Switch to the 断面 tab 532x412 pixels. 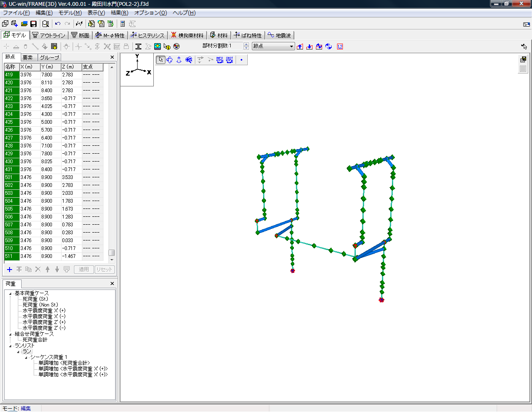point(81,35)
